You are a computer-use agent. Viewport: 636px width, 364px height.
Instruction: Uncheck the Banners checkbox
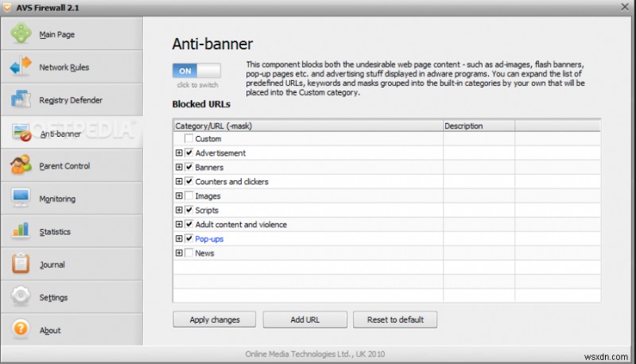point(188,167)
